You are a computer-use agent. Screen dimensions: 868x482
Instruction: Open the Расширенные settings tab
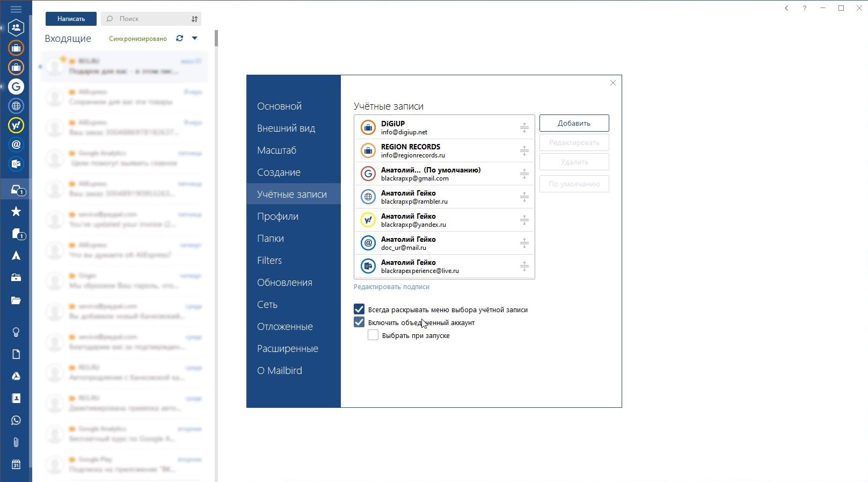pos(294,349)
